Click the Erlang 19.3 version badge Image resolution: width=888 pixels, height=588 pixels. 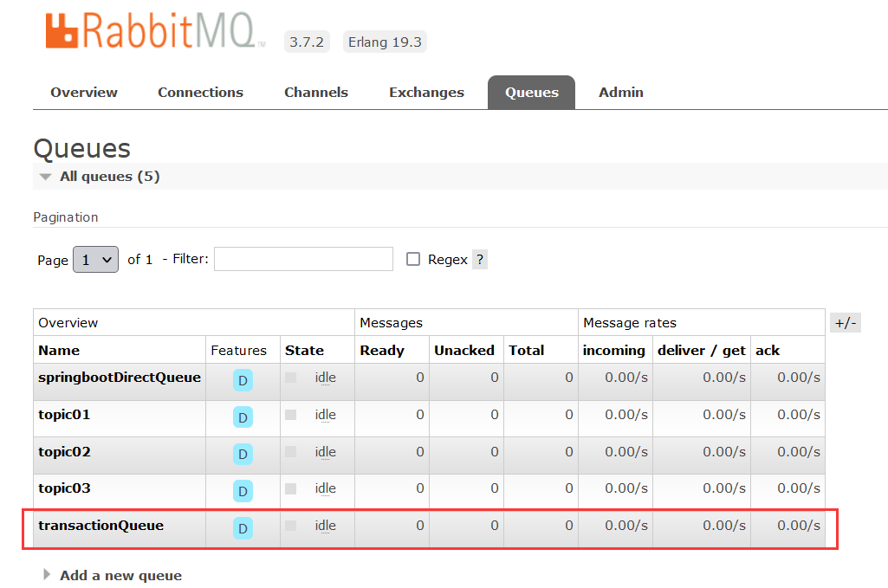tap(384, 41)
